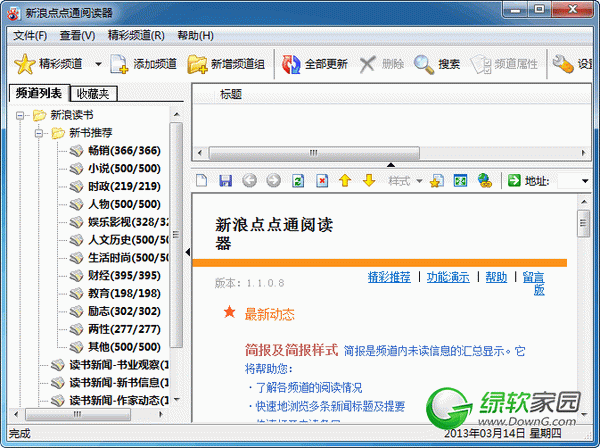Open the 查看(V) menu
The height and width of the screenshot is (448, 600).
point(77,36)
